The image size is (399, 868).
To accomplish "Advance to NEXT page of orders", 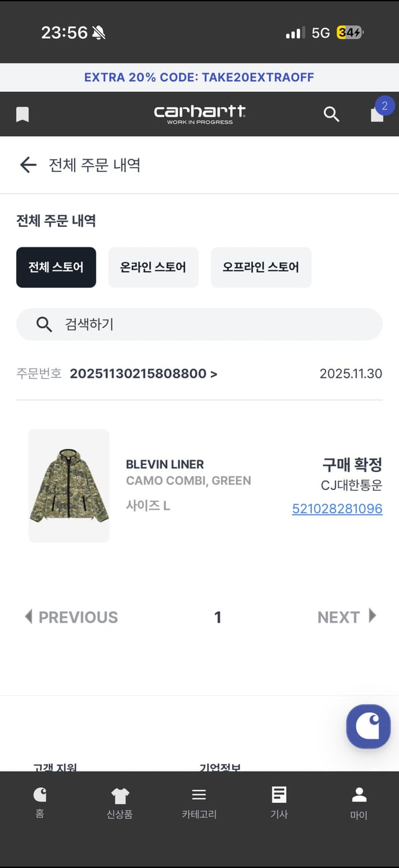I will tap(346, 617).
